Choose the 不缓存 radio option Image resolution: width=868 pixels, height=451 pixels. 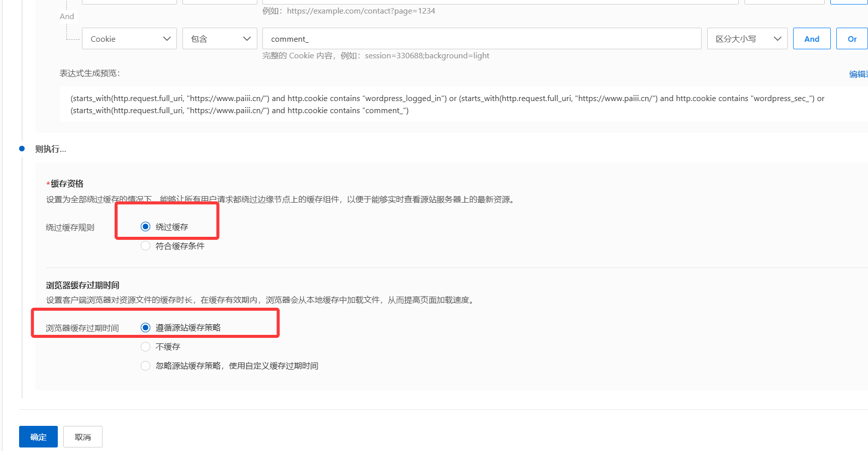(x=145, y=347)
